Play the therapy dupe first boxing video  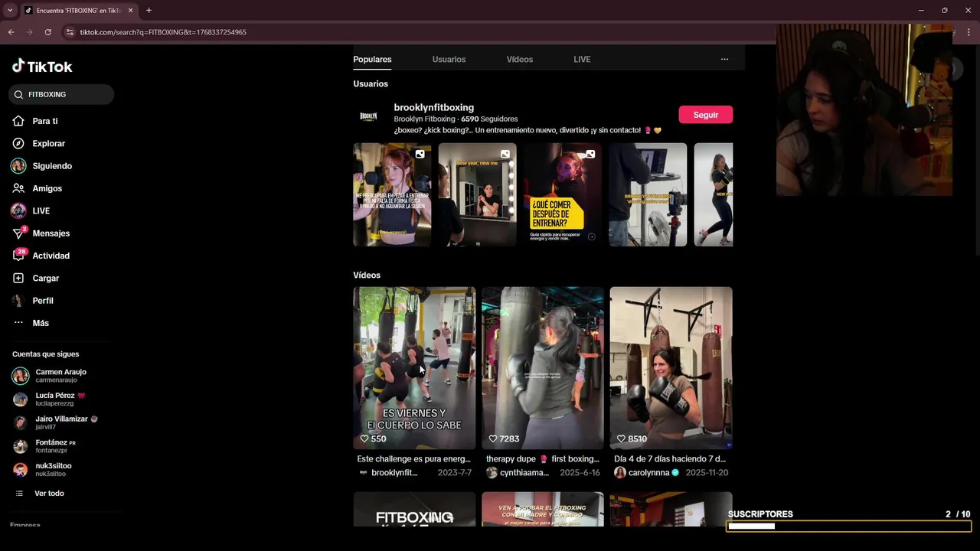(543, 368)
